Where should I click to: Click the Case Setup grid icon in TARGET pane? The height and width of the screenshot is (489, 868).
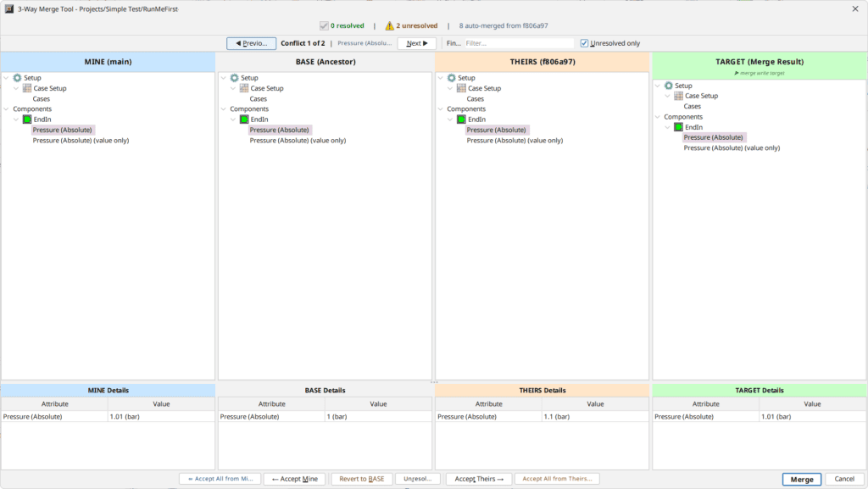pos(678,96)
